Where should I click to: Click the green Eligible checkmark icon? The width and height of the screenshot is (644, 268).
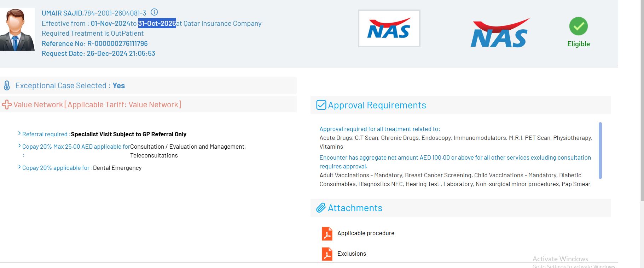click(578, 26)
